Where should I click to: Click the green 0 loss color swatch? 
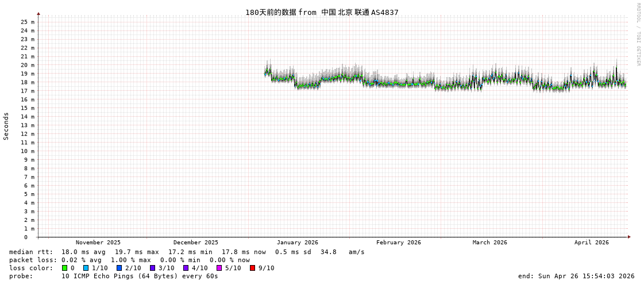pos(64,268)
